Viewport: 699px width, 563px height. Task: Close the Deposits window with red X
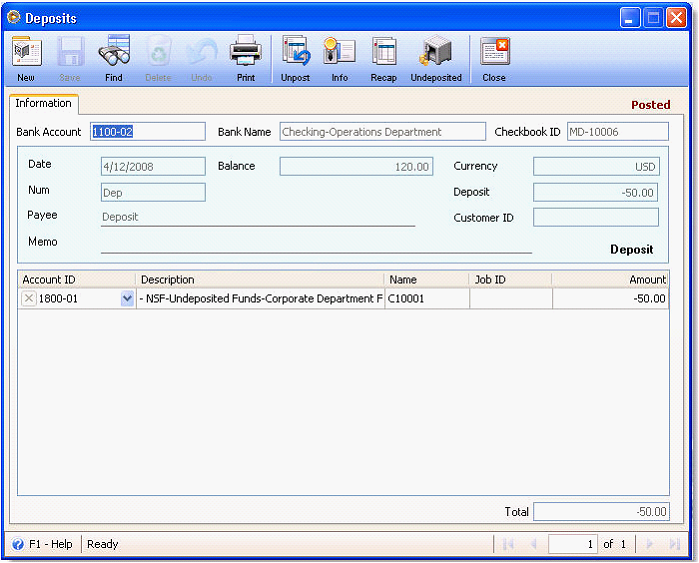pos(676,18)
